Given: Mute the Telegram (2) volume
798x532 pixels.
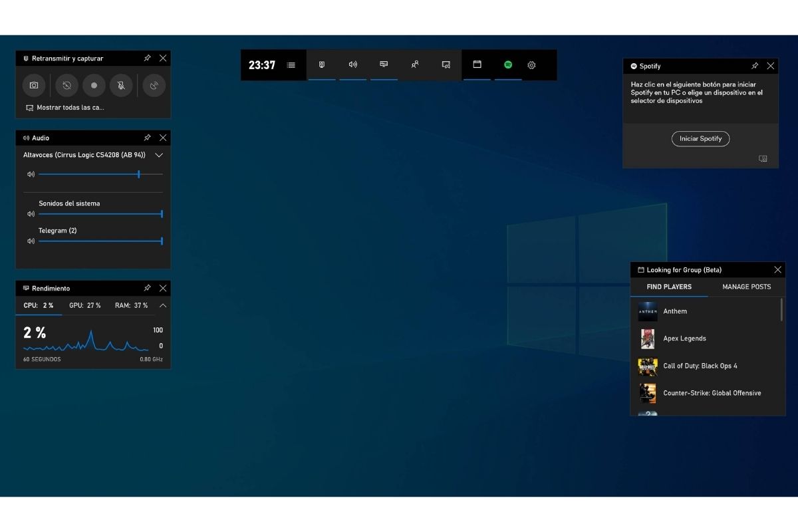Looking at the screenshot, I should [x=31, y=241].
